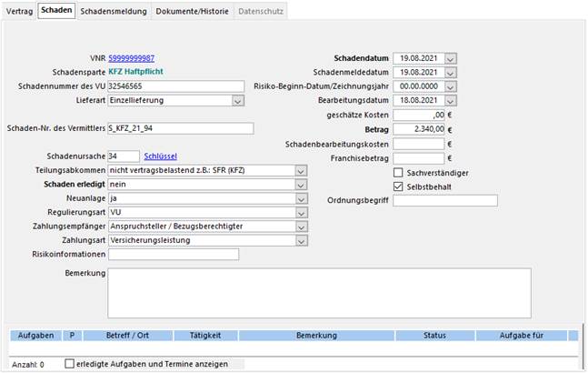Image resolution: width=588 pixels, height=373 pixels.
Task: Open the Schadensmeldung tab
Action: tap(114, 13)
